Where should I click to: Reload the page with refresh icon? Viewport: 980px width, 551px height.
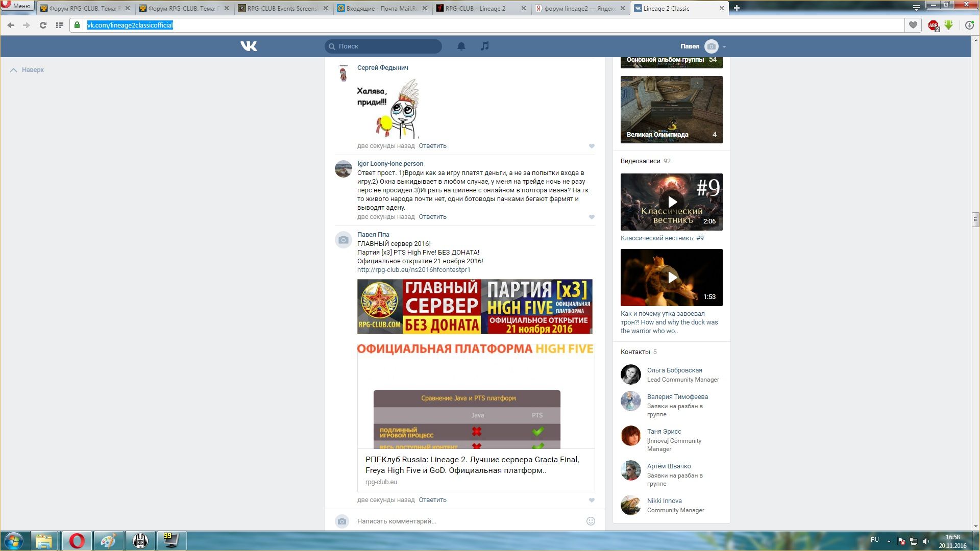point(43,25)
